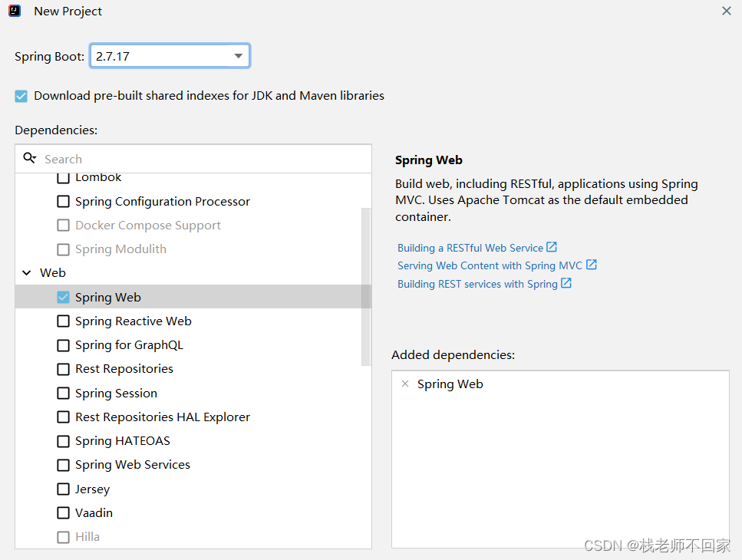Check the Lombok dependency
The width and height of the screenshot is (742, 560).
tap(63, 178)
